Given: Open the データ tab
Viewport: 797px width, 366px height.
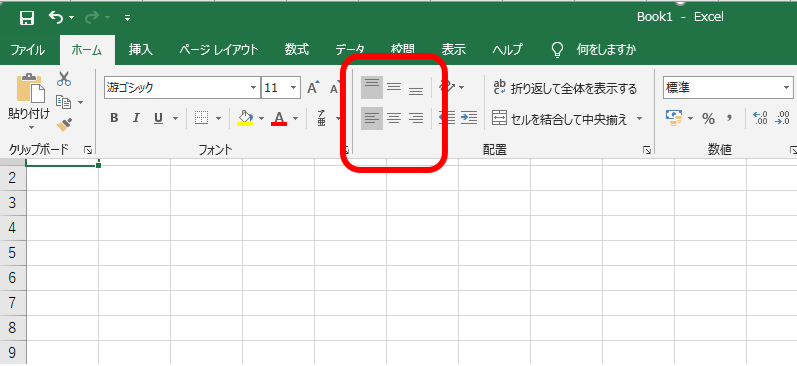Looking at the screenshot, I should click(350, 50).
